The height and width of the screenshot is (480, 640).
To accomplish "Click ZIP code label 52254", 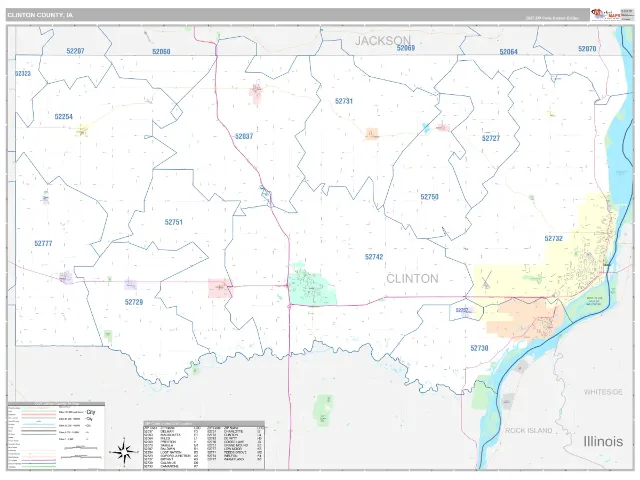I will [x=64, y=117].
